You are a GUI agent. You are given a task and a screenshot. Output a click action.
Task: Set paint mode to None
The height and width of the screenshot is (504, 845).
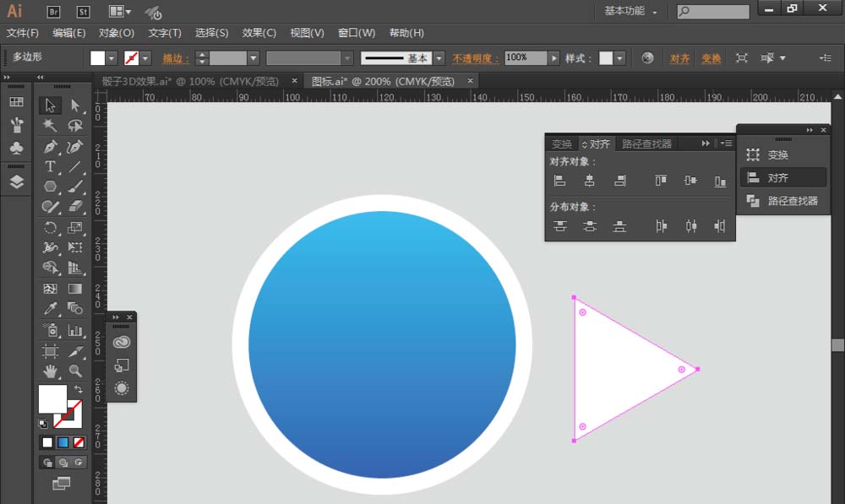[x=79, y=442]
